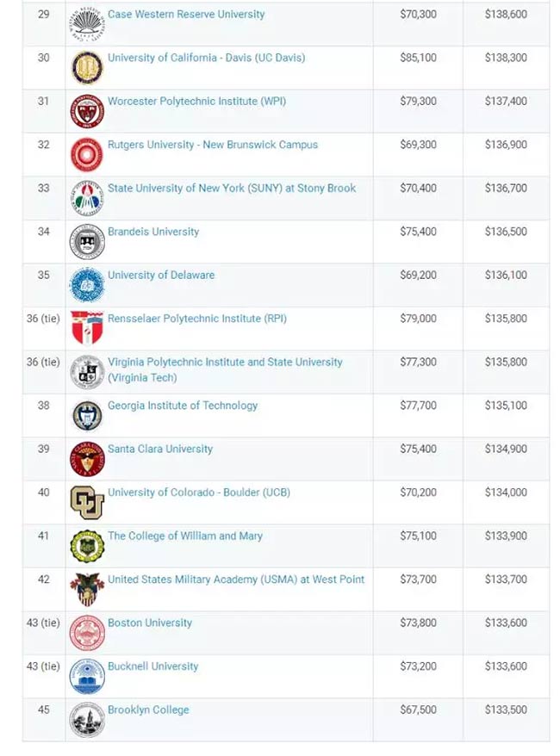Open the SUNY at Stony Brook link
The image size is (560, 756).
[x=232, y=189]
